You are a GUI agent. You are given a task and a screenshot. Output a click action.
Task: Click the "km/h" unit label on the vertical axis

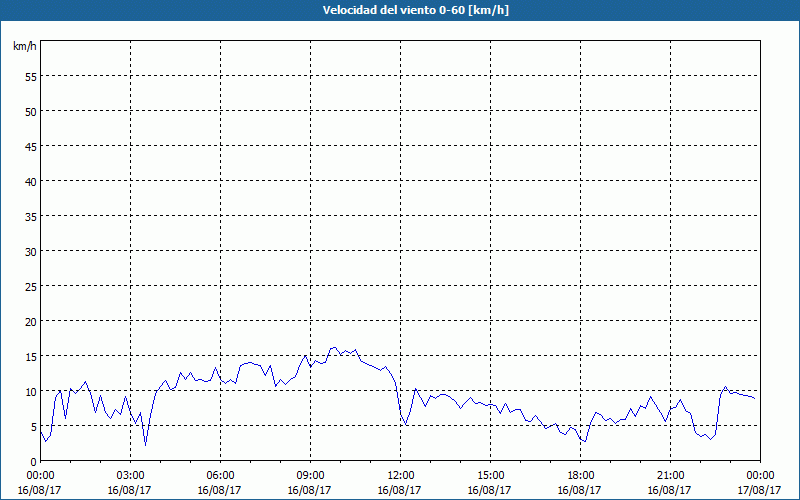coord(24,46)
